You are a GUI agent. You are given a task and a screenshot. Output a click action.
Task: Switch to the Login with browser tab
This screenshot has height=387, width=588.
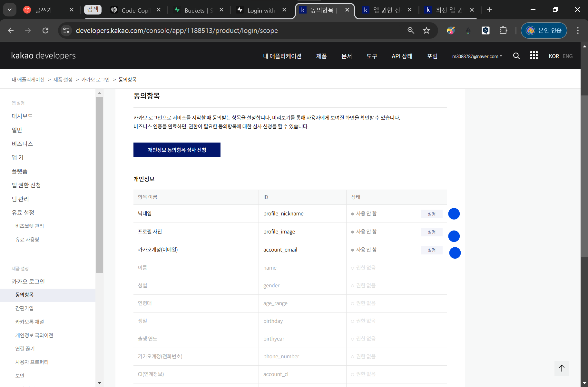(x=261, y=10)
